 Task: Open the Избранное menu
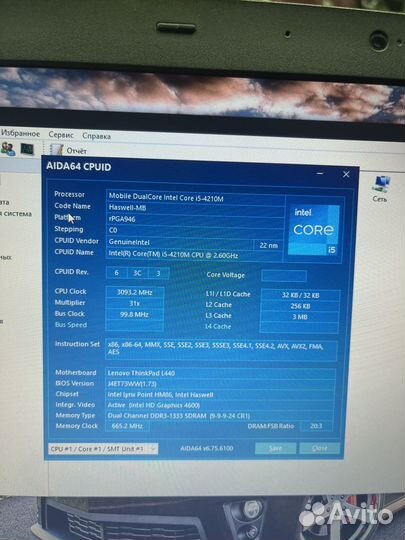20,133
